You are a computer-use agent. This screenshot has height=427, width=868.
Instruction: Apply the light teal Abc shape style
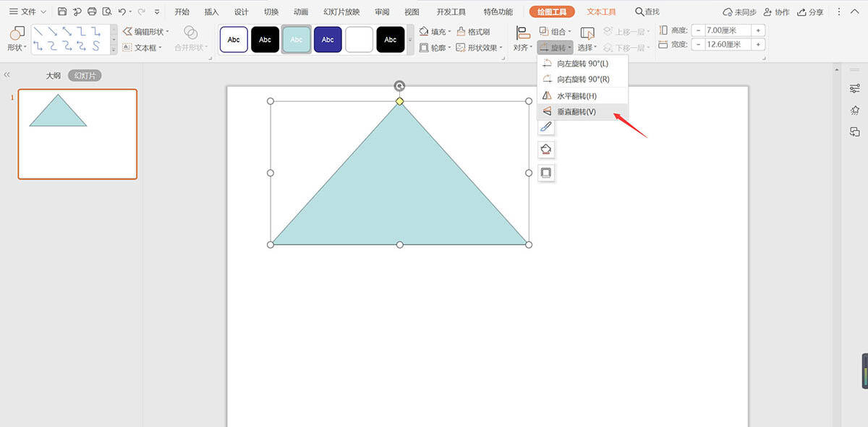coord(297,40)
